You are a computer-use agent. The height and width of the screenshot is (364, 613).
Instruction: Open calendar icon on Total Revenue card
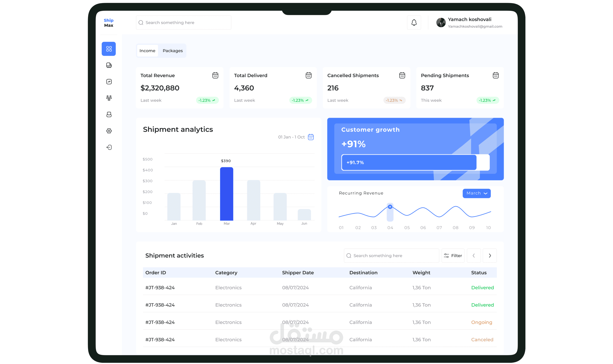coord(215,75)
